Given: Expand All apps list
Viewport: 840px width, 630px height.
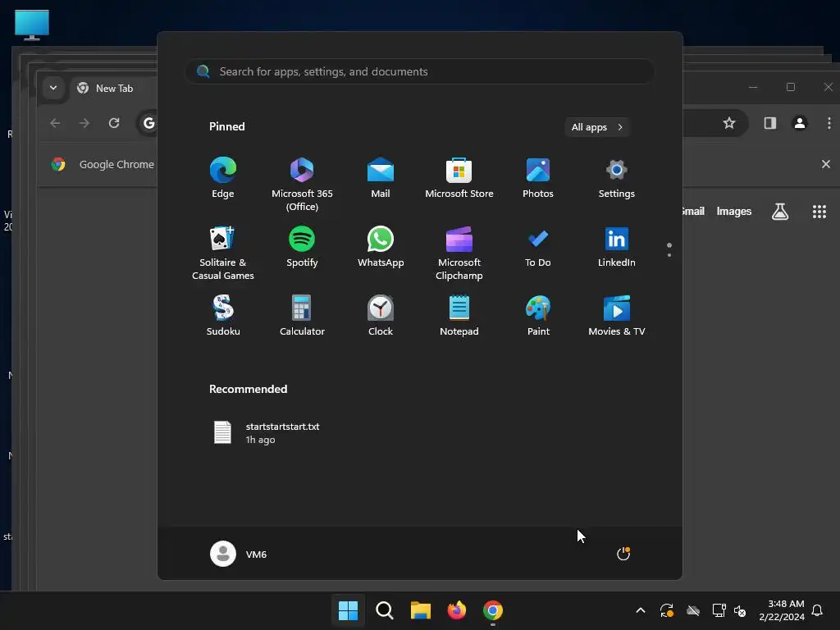Looking at the screenshot, I should (x=597, y=127).
